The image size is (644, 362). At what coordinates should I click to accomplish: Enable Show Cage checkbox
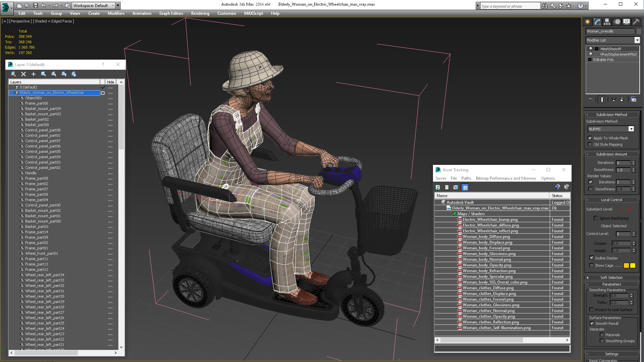591,265
